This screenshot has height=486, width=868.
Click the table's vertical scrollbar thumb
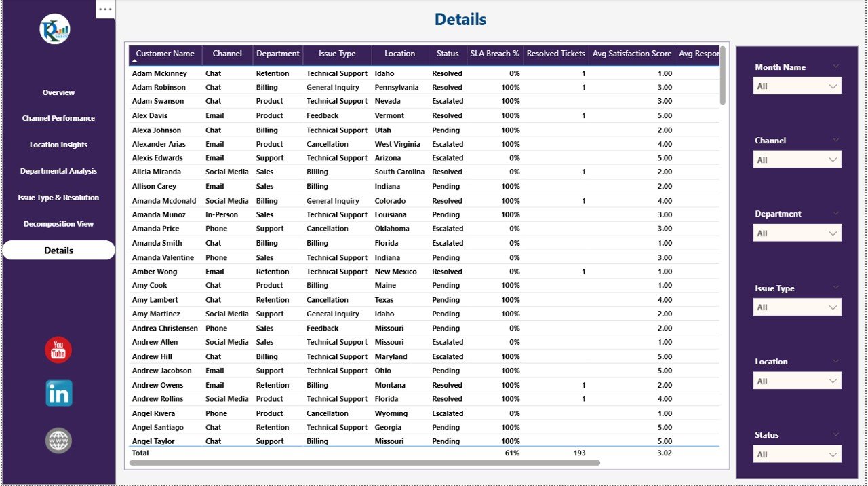tap(723, 75)
